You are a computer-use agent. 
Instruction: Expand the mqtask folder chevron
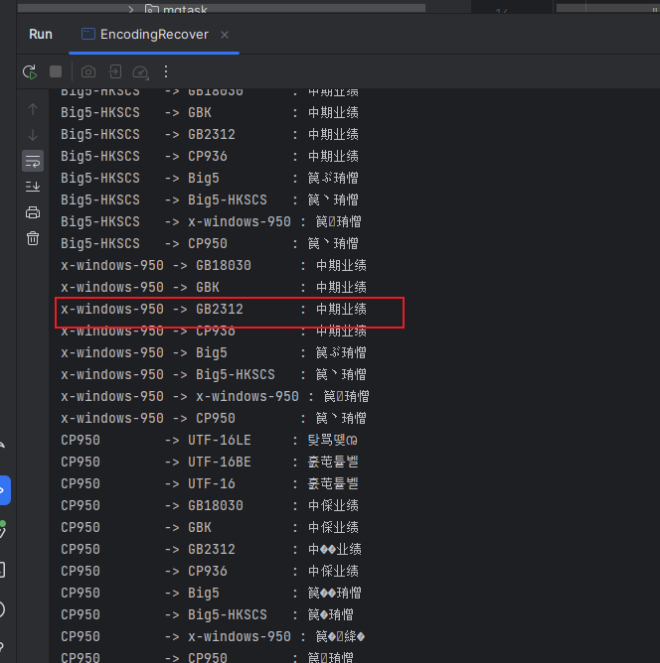[x=130, y=8]
